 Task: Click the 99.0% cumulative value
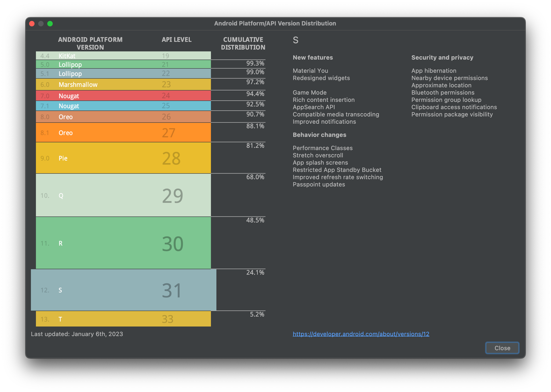[255, 72]
